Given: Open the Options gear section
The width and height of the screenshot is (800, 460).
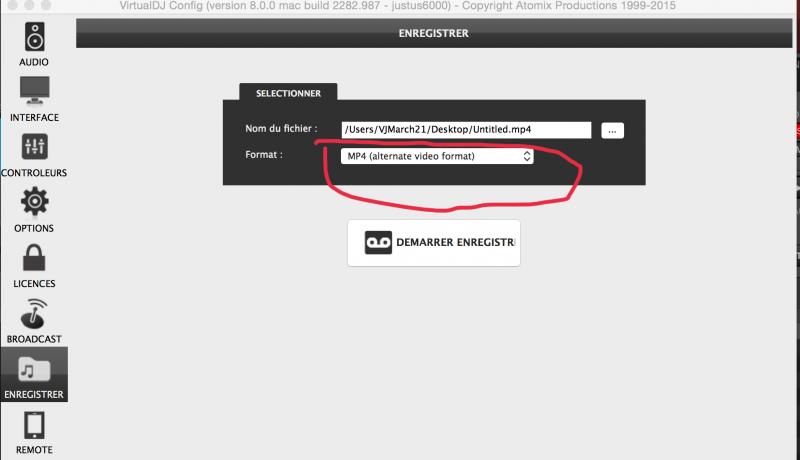Looking at the screenshot, I should click(x=34, y=210).
